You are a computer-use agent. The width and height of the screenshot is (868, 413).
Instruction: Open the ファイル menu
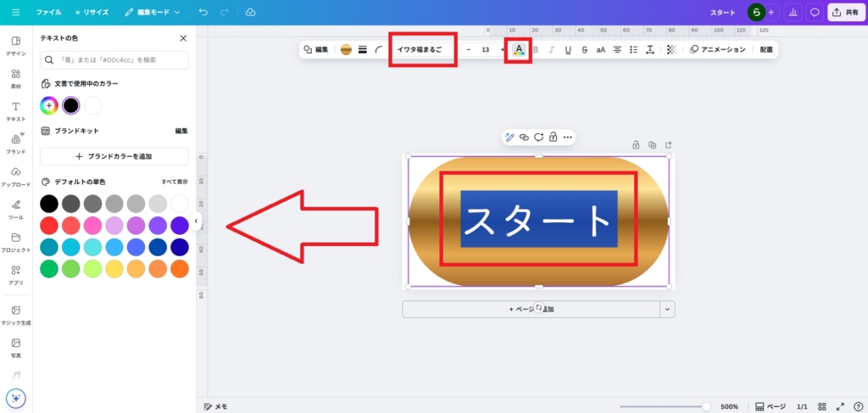tap(48, 13)
